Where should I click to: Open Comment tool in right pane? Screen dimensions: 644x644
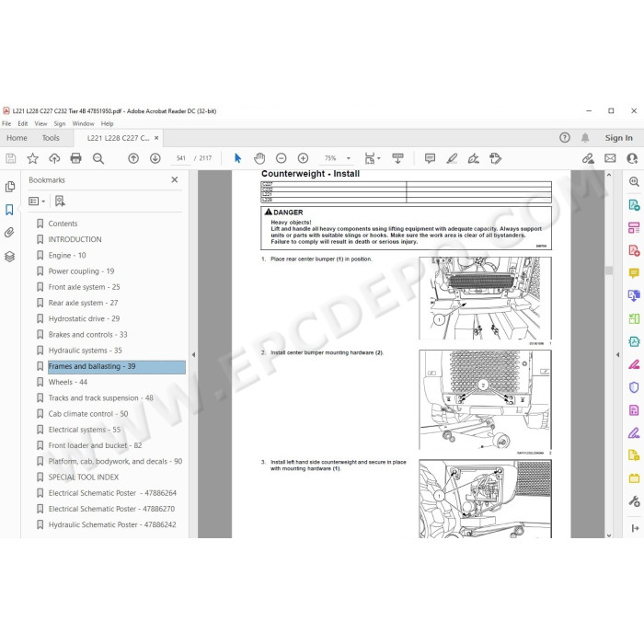[634, 273]
